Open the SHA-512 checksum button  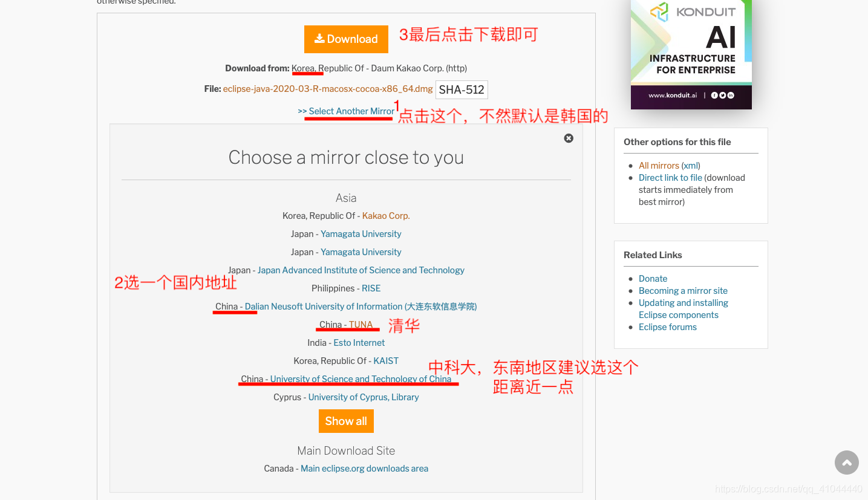point(462,89)
